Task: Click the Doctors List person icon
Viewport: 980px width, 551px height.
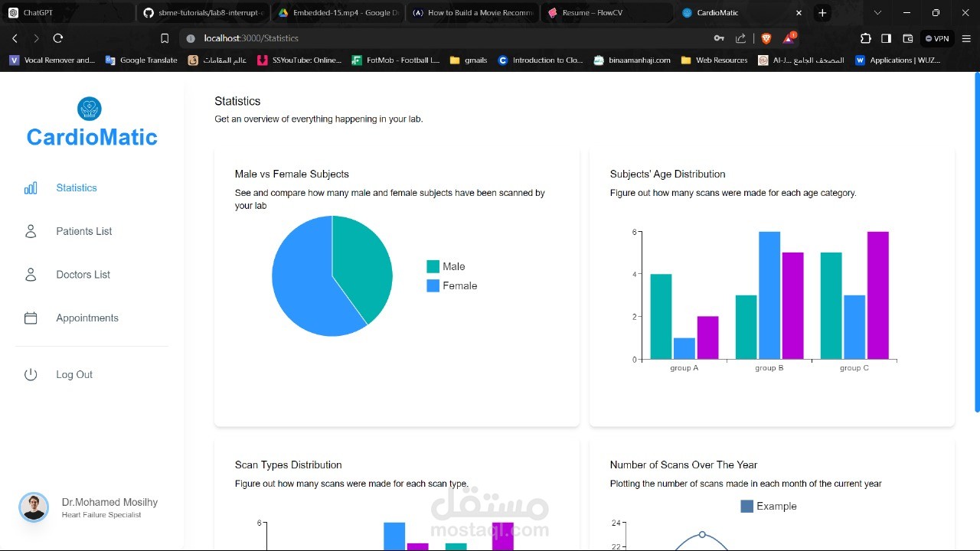Action: [31, 275]
